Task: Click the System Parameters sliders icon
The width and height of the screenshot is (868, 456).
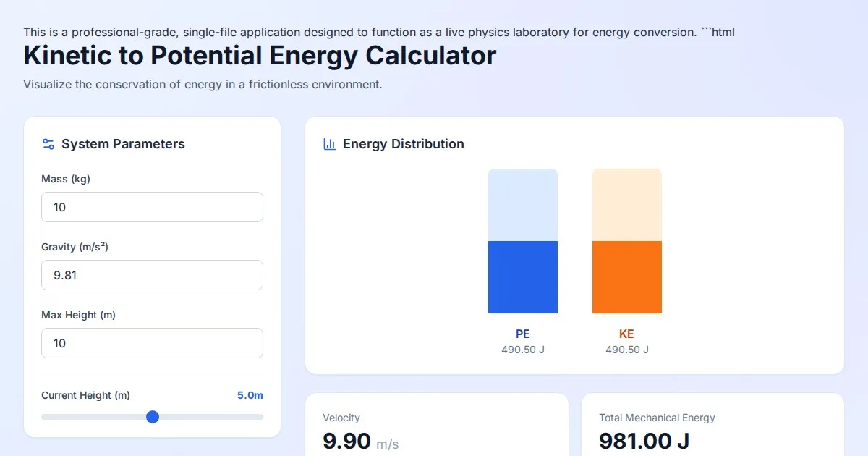Action: (x=48, y=144)
